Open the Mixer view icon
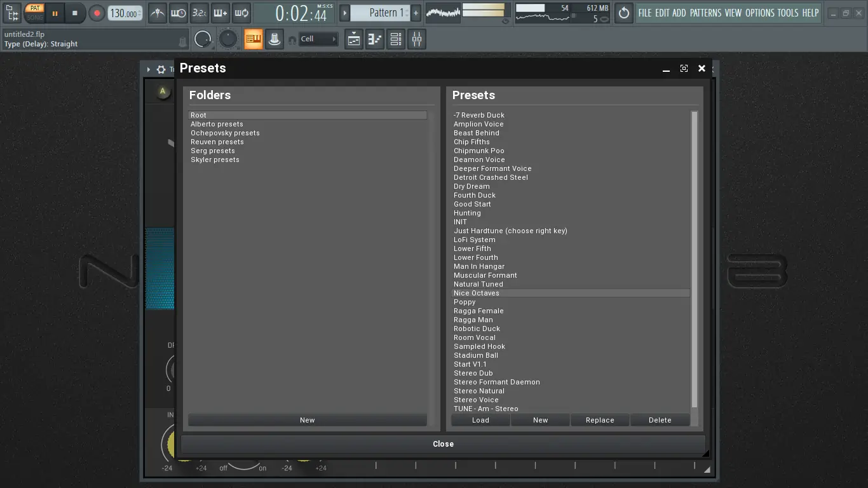Screen dimensions: 868x488 point(417,39)
